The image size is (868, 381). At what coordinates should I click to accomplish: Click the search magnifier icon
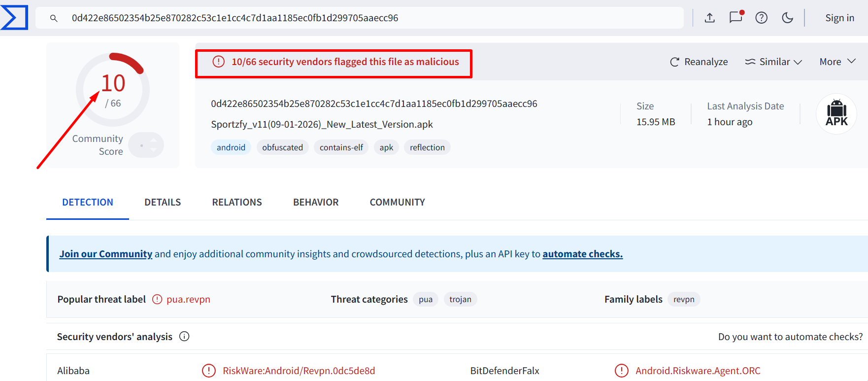[54, 18]
